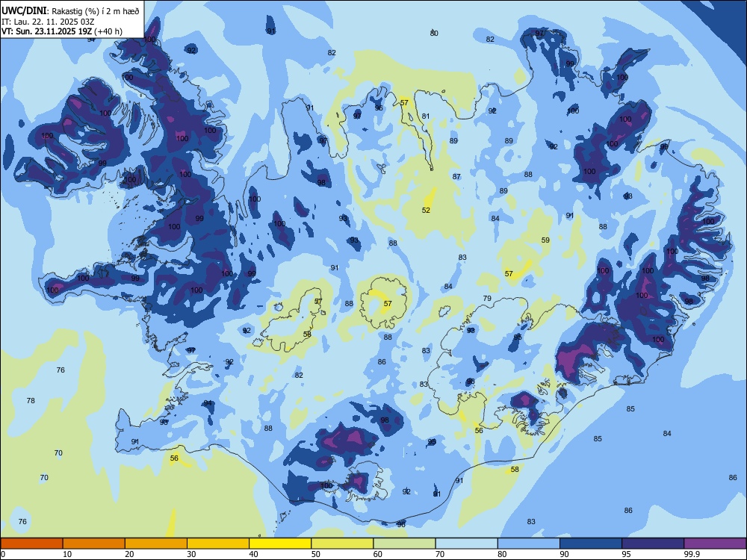Click the legend tick label 99.9
This screenshot has width=747, height=560.
(691, 554)
